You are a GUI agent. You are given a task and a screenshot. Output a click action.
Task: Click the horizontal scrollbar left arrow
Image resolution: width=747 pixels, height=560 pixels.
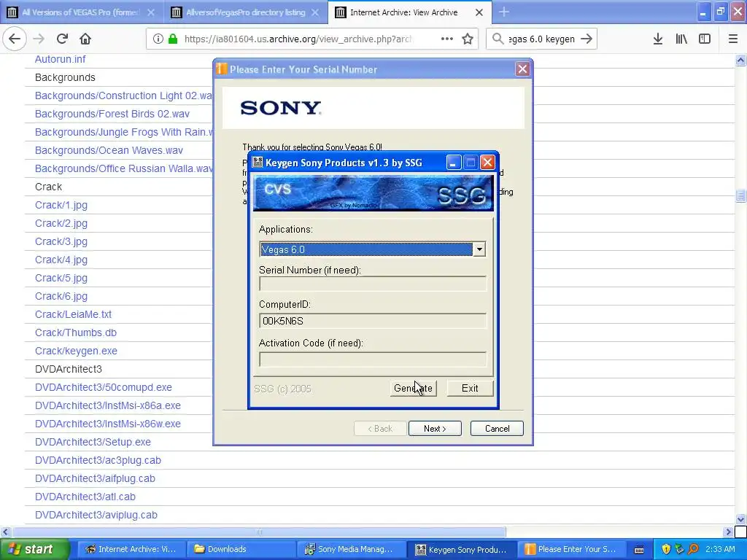(x=5, y=532)
